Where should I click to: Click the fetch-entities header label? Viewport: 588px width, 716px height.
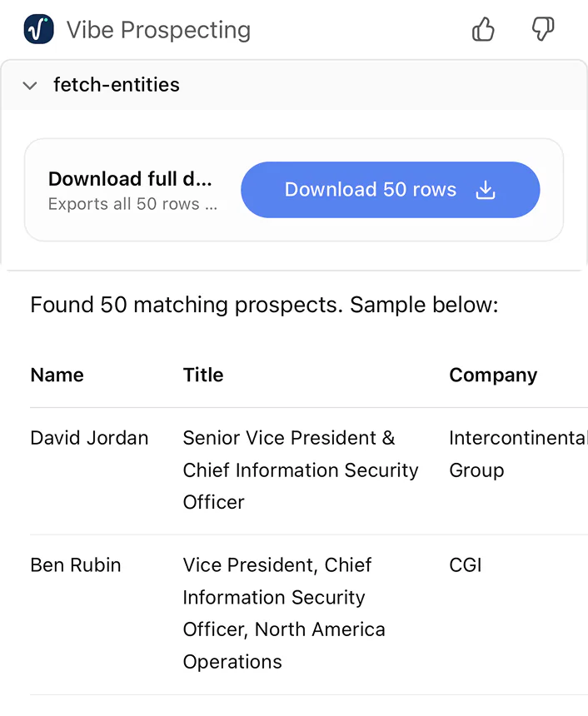(x=117, y=85)
